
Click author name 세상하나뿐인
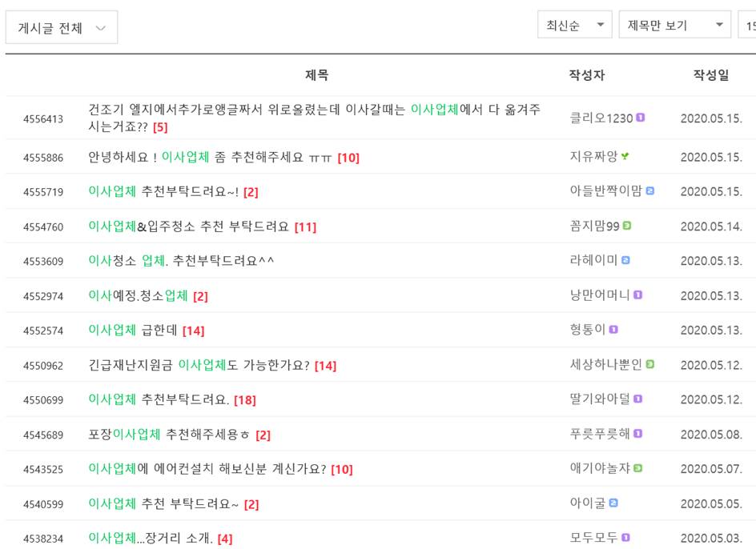click(x=606, y=365)
